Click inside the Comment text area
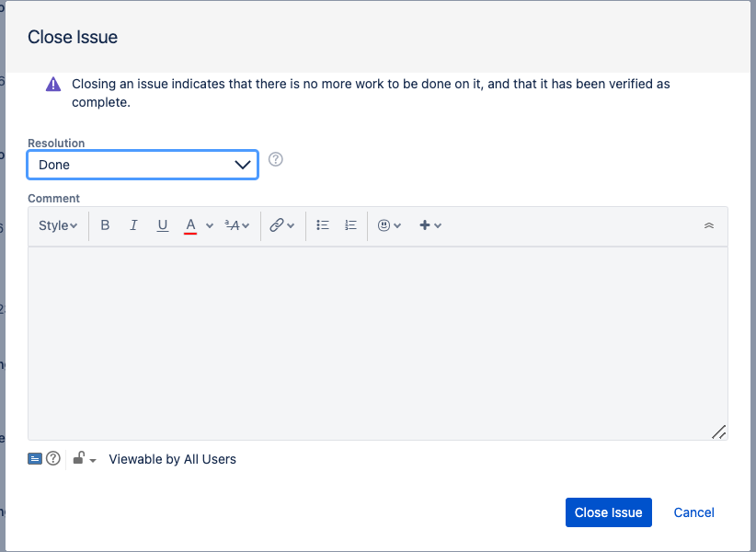This screenshot has height=552, width=756. (377, 343)
